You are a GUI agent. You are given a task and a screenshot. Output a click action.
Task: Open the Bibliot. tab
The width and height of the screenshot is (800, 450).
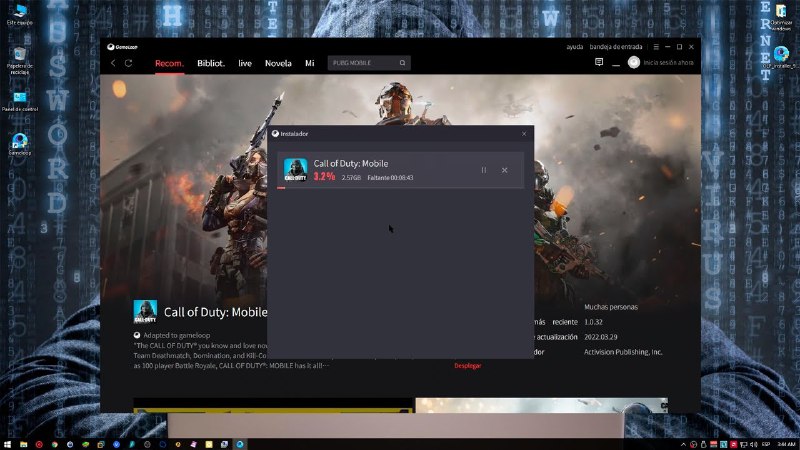click(211, 63)
